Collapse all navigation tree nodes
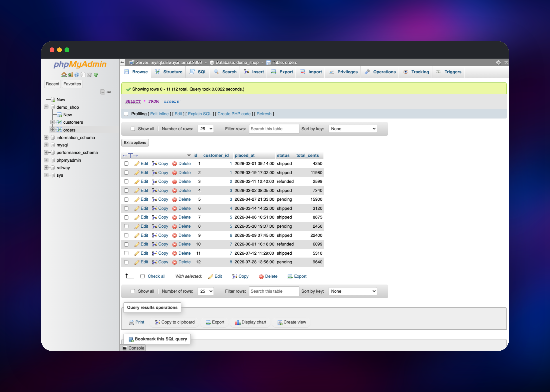The image size is (550, 392). click(x=102, y=92)
